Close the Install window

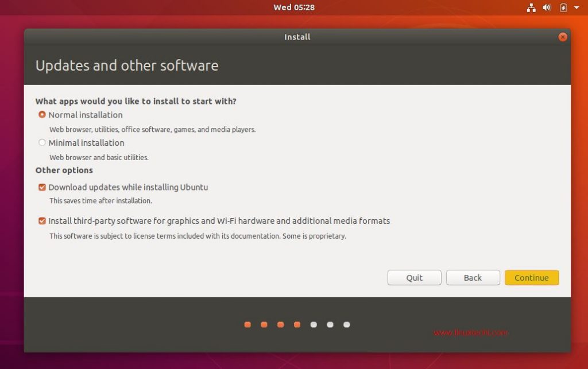tap(562, 37)
